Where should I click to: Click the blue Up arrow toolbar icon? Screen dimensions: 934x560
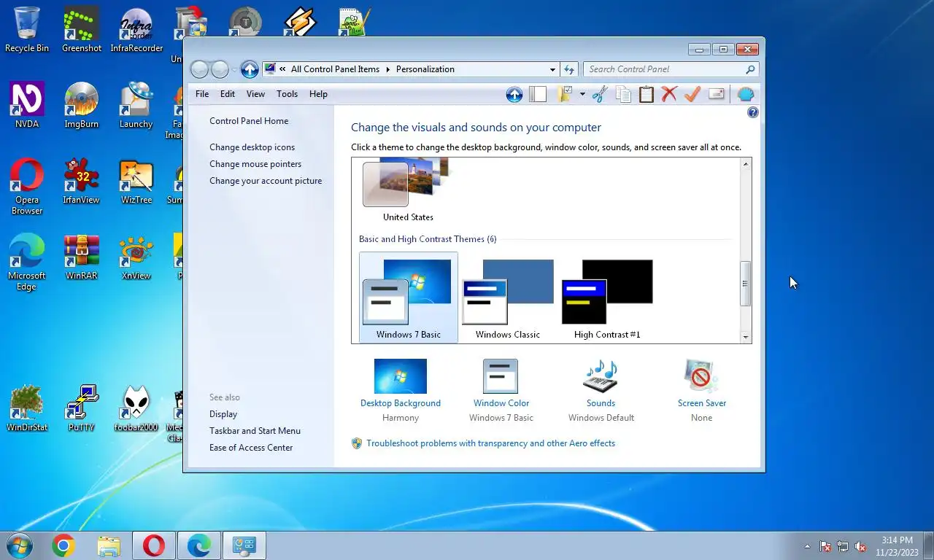pyautogui.click(x=514, y=94)
